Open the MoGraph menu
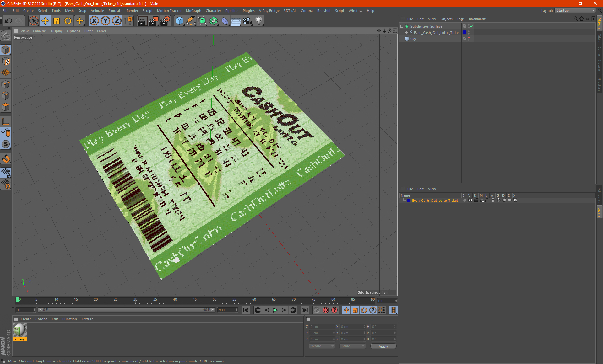 (x=193, y=11)
